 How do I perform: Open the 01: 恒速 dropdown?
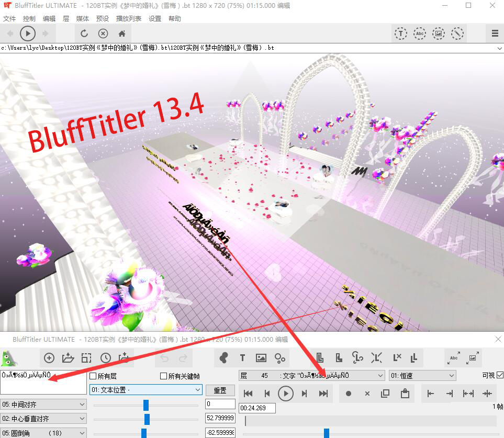422,375
